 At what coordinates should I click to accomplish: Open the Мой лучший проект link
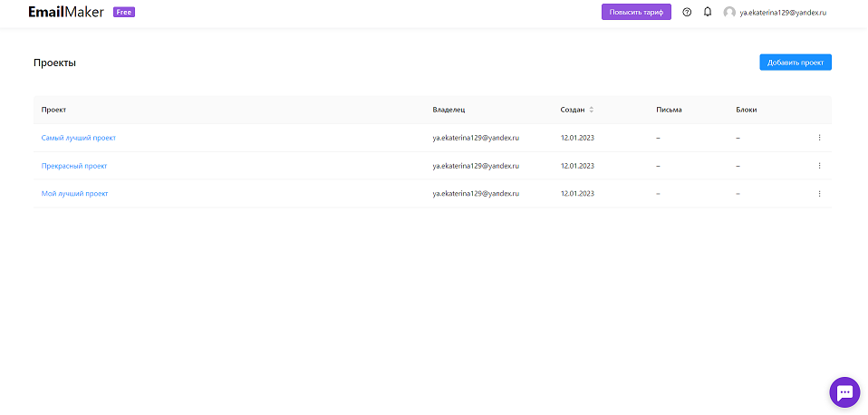pyautogui.click(x=74, y=194)
